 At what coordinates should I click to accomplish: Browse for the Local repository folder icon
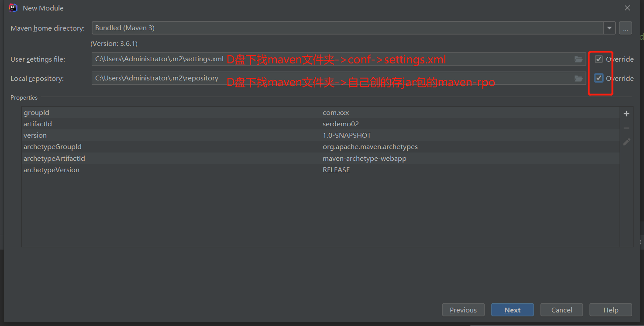tap(579, 78)
